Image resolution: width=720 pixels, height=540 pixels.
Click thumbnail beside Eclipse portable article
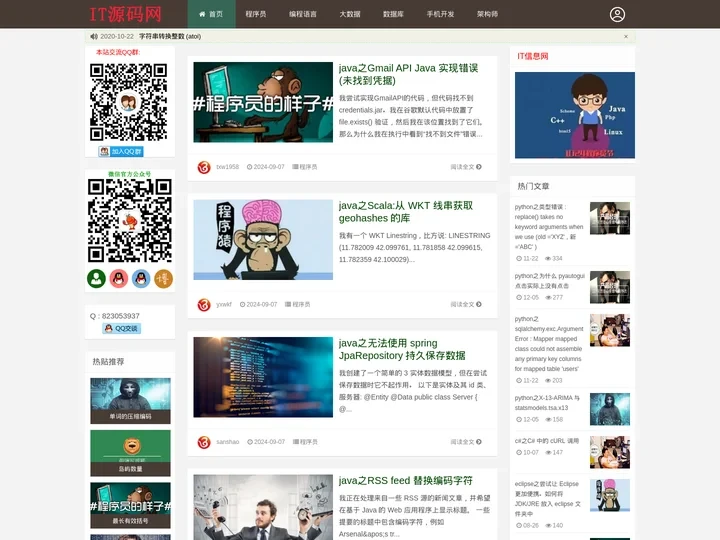click(x=610, y=495)
